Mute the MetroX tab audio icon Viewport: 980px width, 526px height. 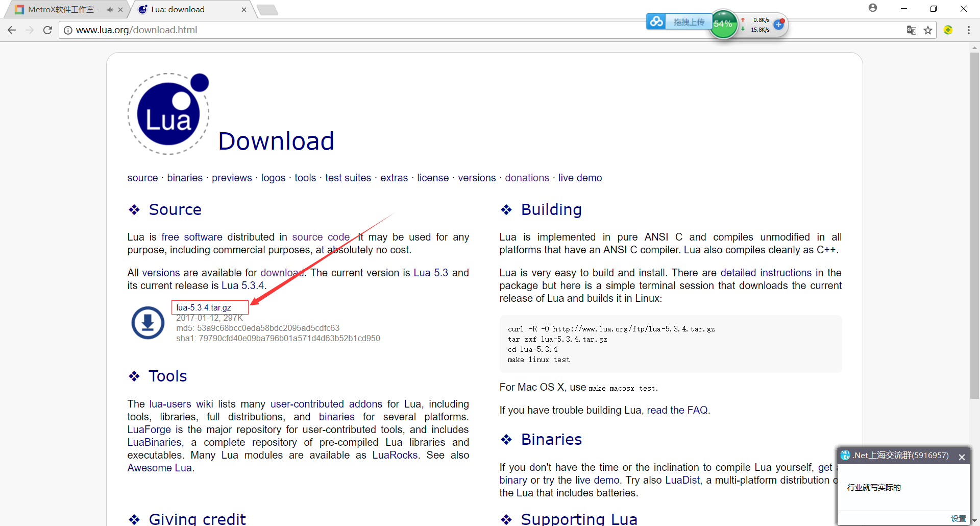tap(110, 10)
